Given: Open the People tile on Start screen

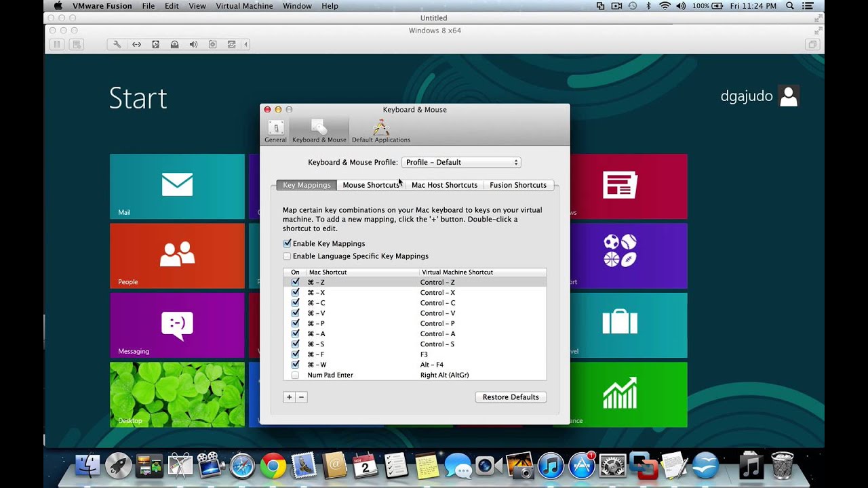Looking at the screenshot, I should [x=177, y=256].
